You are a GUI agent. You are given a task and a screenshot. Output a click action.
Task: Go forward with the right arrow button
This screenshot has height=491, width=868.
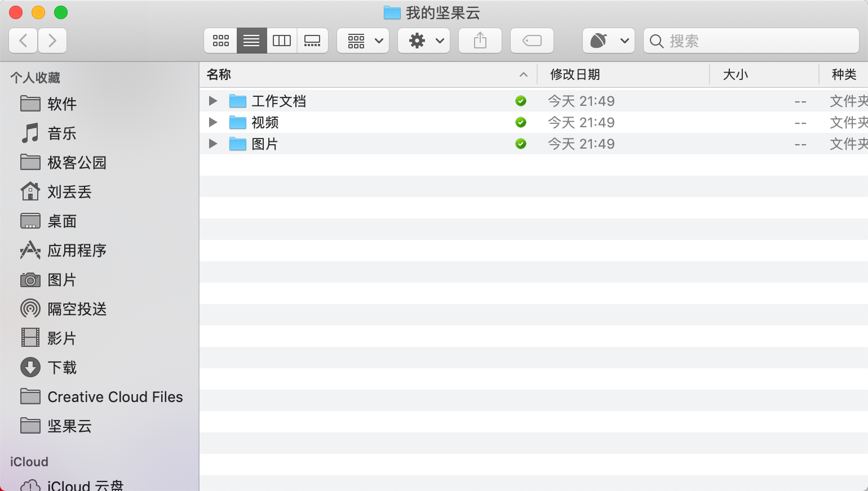(x=52, y=41)
